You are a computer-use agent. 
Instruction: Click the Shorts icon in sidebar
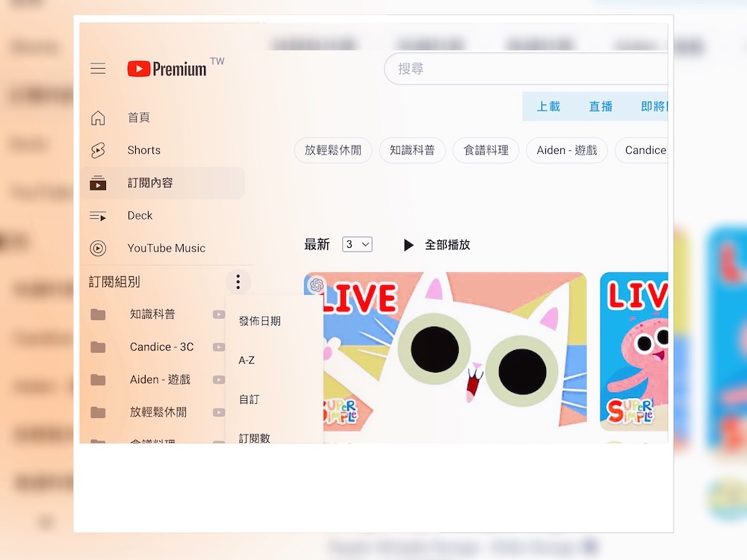pyautogui.click(x=98, y=150)
